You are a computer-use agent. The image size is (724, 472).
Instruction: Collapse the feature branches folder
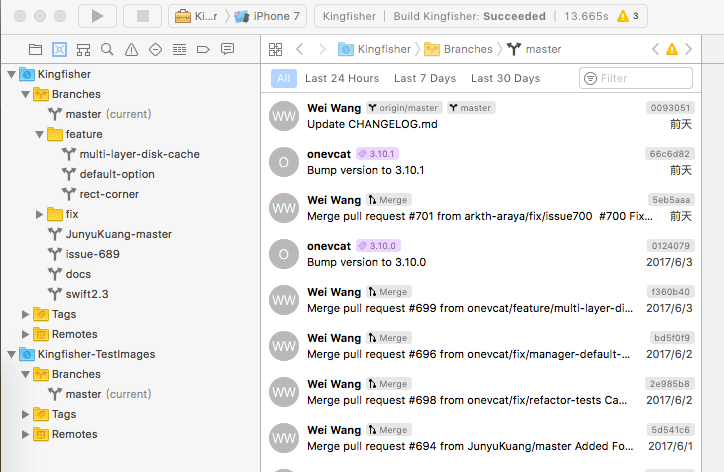[40, 134]
